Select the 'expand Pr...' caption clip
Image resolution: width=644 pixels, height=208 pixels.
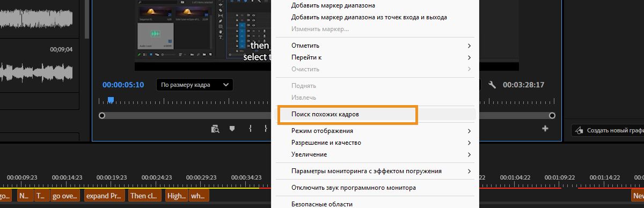105,196
